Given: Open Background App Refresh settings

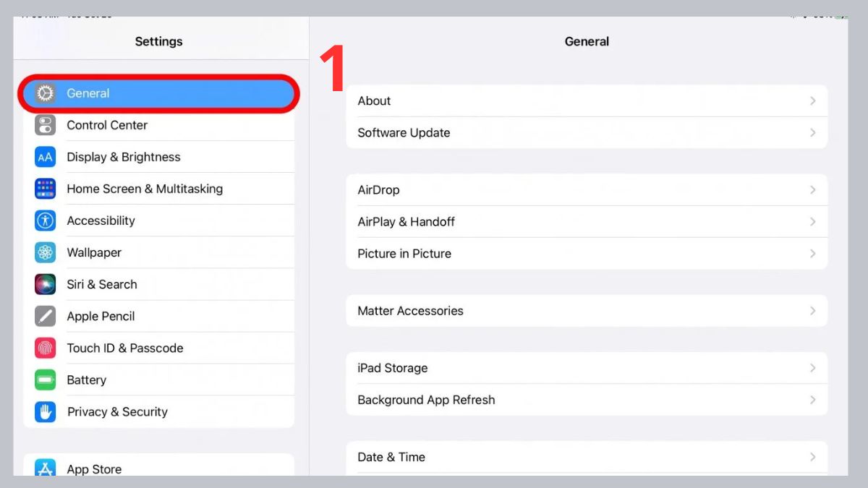Looking at the screenshot, I should coord(586,400).
